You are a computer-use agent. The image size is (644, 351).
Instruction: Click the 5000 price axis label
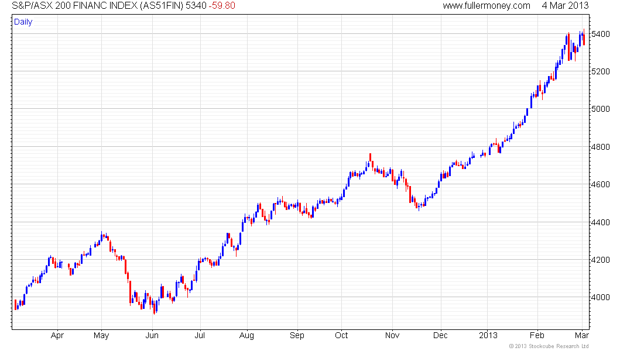(x=600, y=109)
